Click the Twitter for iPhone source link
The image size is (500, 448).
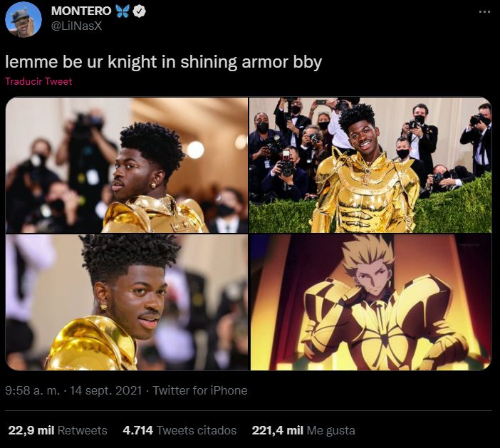tap(200, 390)
